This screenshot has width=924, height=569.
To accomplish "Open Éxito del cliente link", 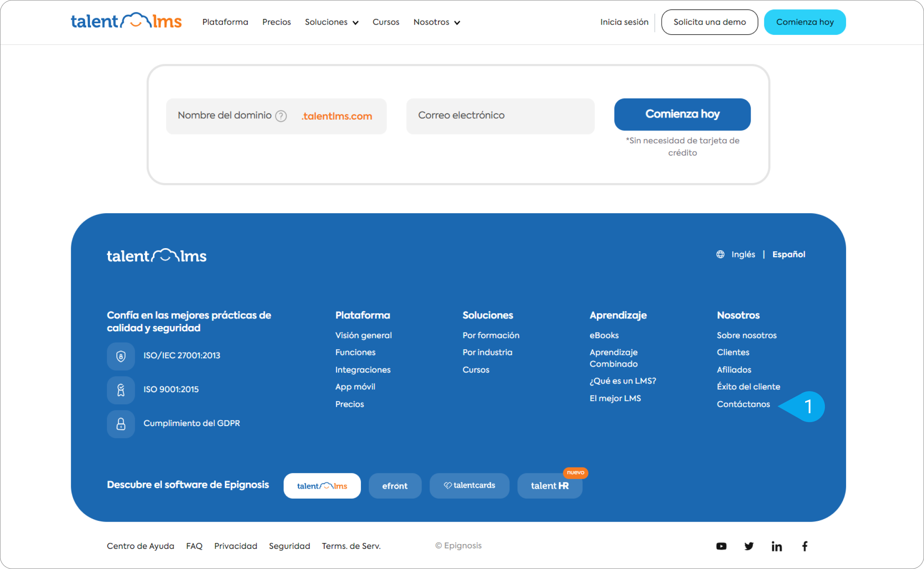I will click(748, 387).
